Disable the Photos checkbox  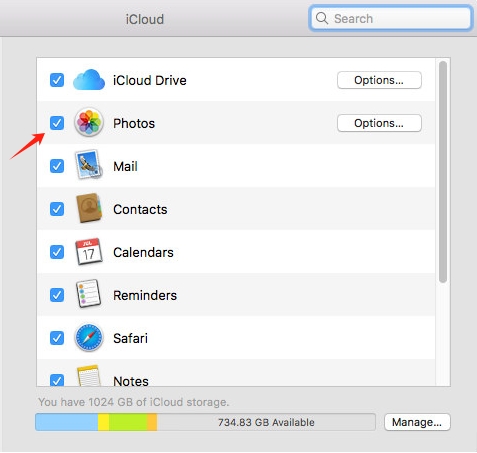tap(57, 123)
